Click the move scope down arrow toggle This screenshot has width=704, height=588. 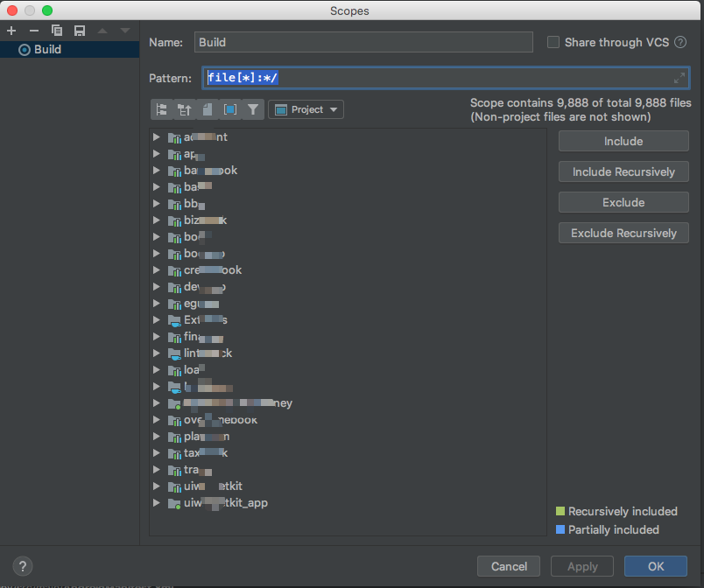click(123, 30)
